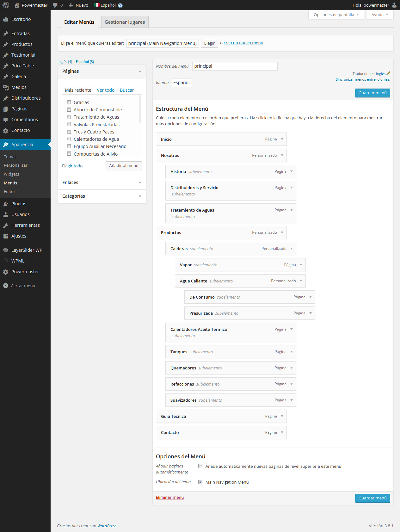400x532 pixels.
Task: Click the pencil icon next to Inglés translation
Action: click(388, 73)
